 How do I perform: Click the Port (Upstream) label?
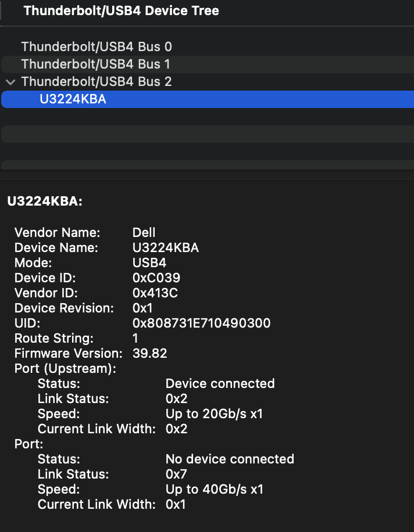tap(65, 368)
